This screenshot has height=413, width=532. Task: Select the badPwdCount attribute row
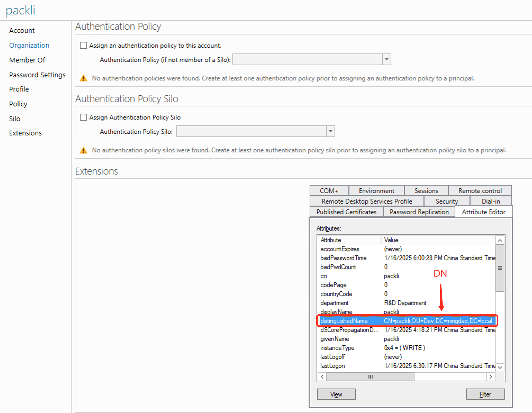[x=407, y=267]
